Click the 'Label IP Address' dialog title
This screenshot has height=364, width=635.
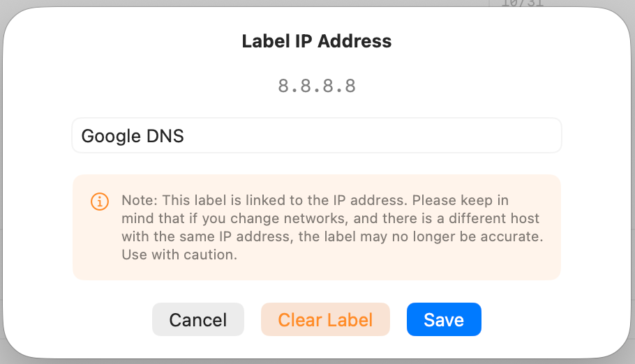click(317, 41)
